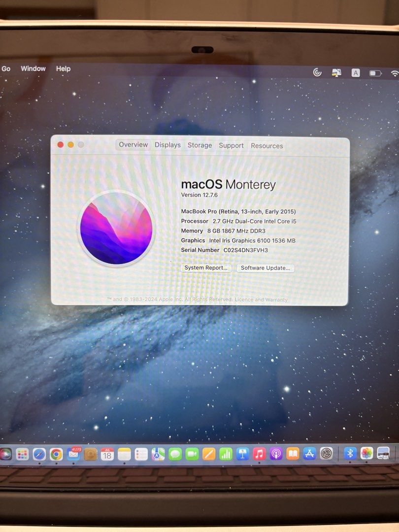Open Books app from the Dock
399x532 pixels.
[x=293, y=454]
